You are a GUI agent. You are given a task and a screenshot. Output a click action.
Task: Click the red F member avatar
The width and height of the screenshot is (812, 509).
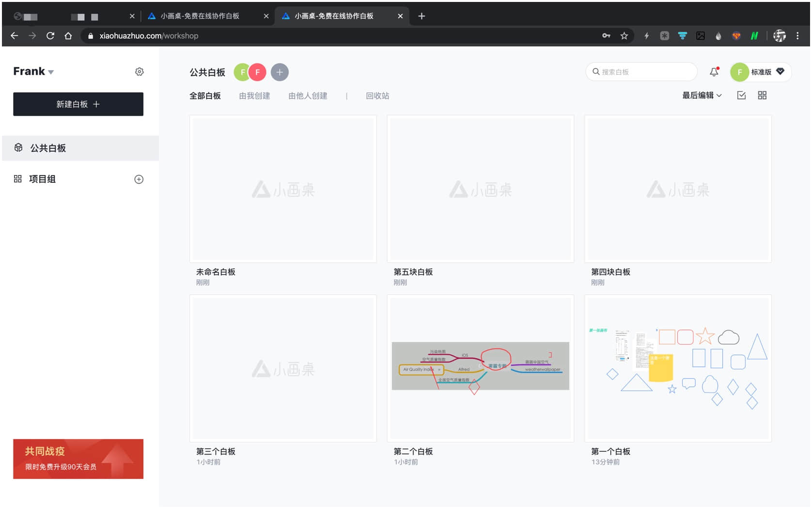[258, 72]
